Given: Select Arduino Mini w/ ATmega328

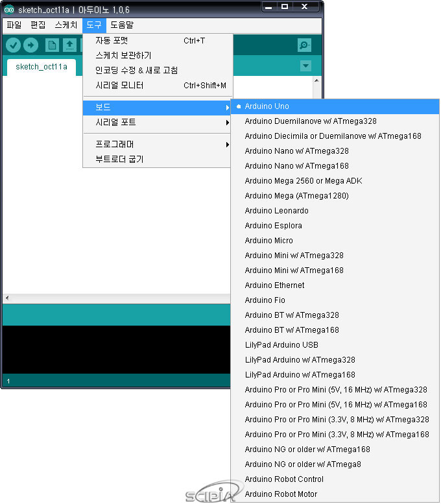Looking at the screenshot, I should click(x=335, y=256).
